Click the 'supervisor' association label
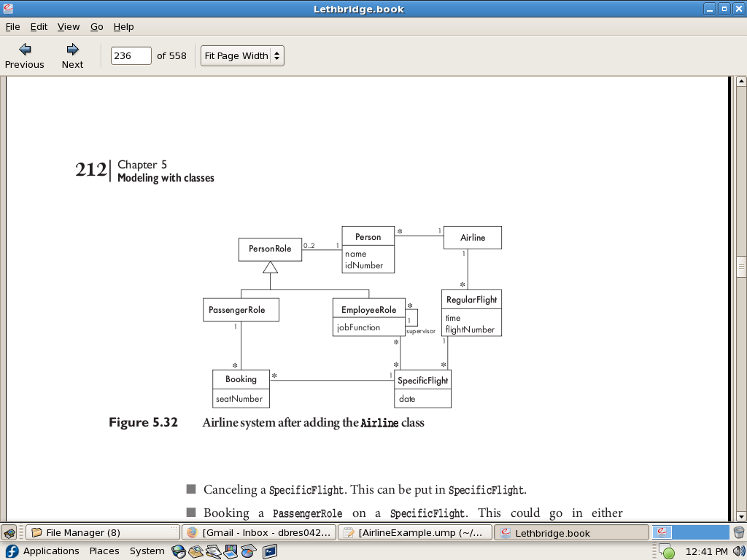This screenshot has width=747, height=560. [x=421, y=331]
